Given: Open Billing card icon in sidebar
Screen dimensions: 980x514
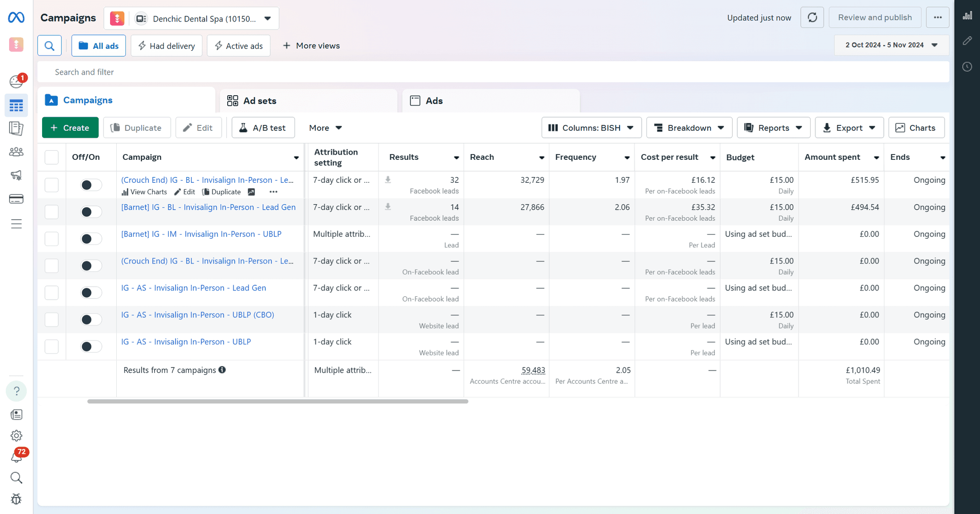Looking at the screenshot, I should click(16, 199).
